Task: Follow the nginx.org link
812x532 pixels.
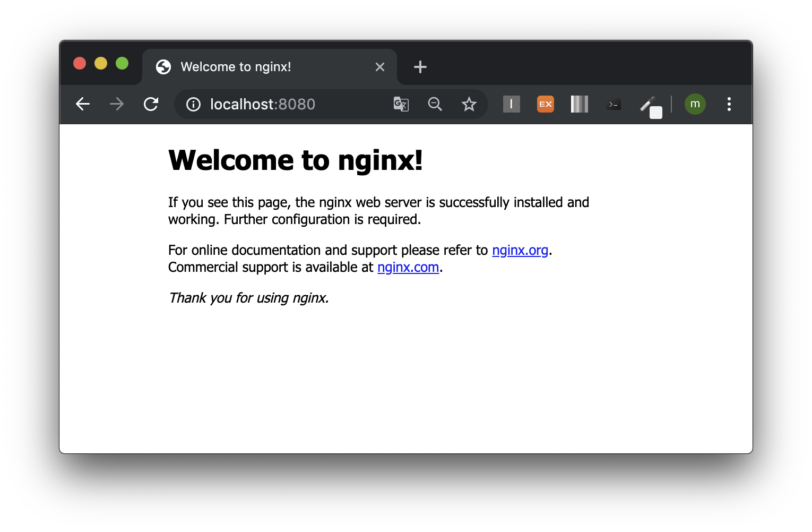Action: point(520,250)
